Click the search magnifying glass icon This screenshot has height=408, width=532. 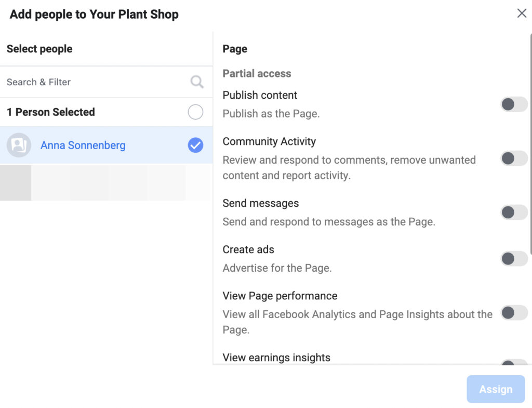[196, 82]
